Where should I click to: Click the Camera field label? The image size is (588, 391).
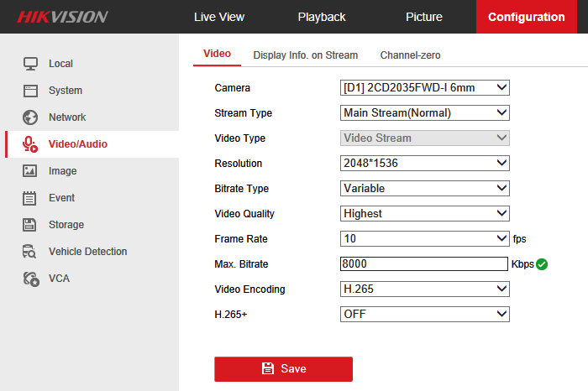(232, 88)
